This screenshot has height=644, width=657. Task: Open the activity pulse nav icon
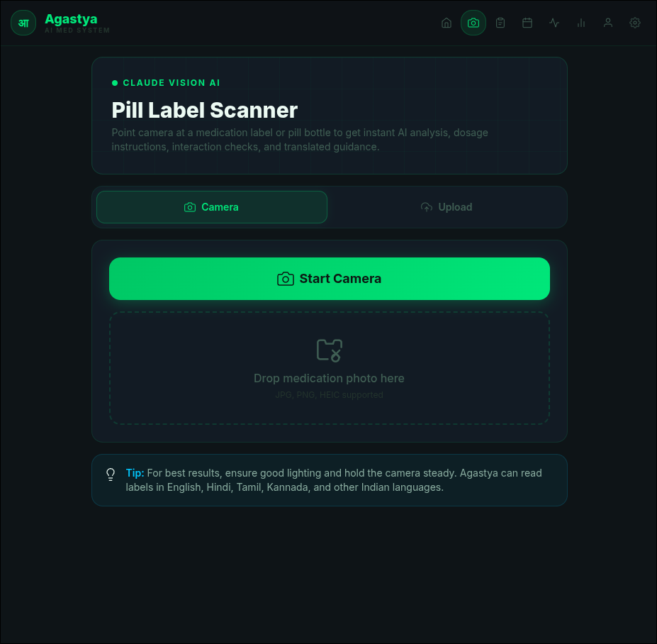554,23
